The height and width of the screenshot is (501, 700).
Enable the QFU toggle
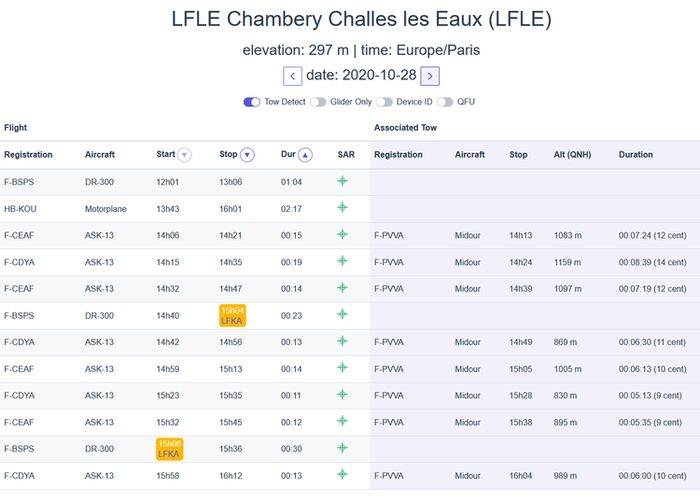point(444,102)
